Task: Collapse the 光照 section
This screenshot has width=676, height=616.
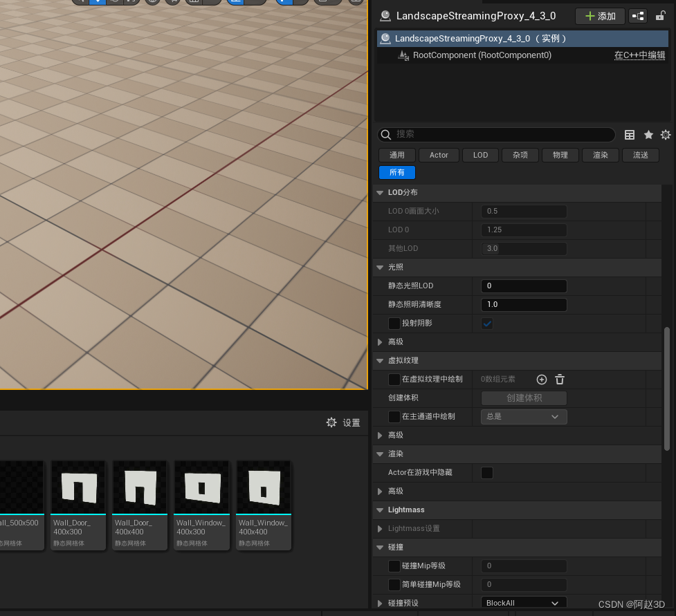Action: pos(380,267)
